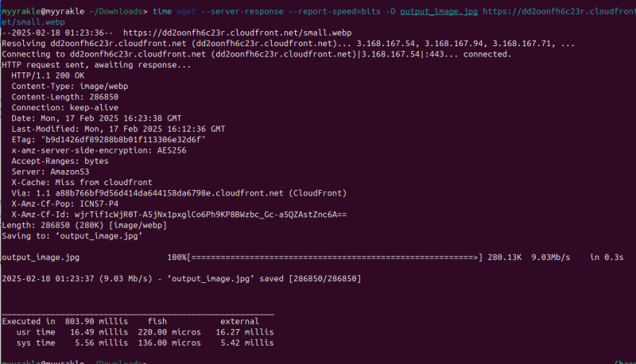Click the underlined output_image.jpg argument in command
This screenshot has height=364, width=636.
[436, 12]
